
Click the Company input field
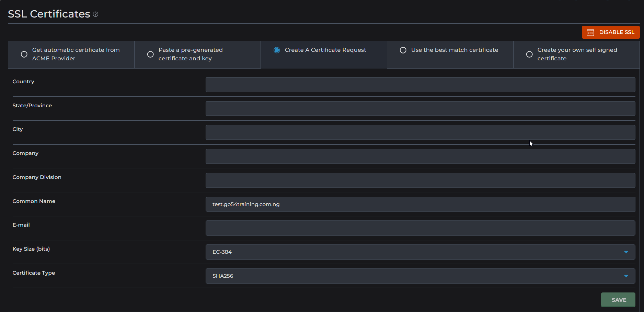point(420,156)
